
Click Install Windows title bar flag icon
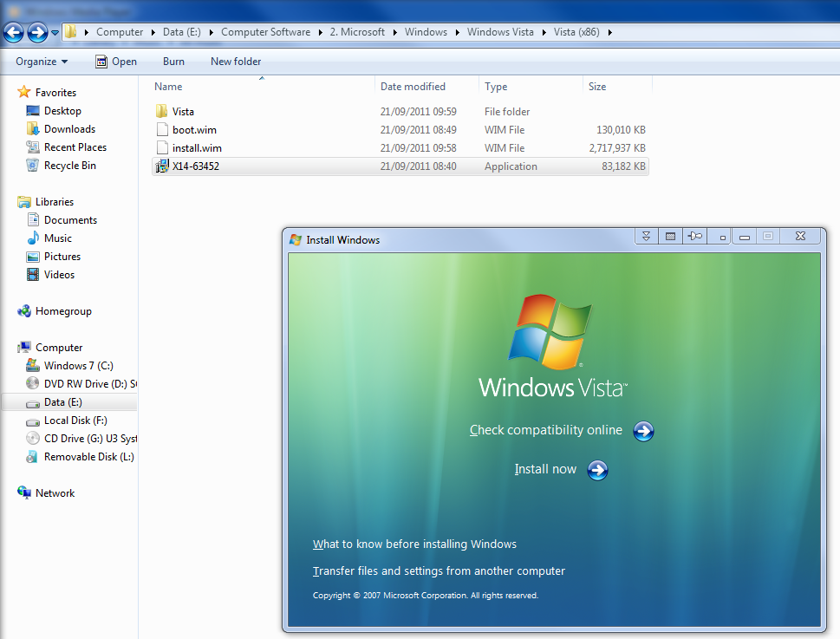[x=296, y=239]
